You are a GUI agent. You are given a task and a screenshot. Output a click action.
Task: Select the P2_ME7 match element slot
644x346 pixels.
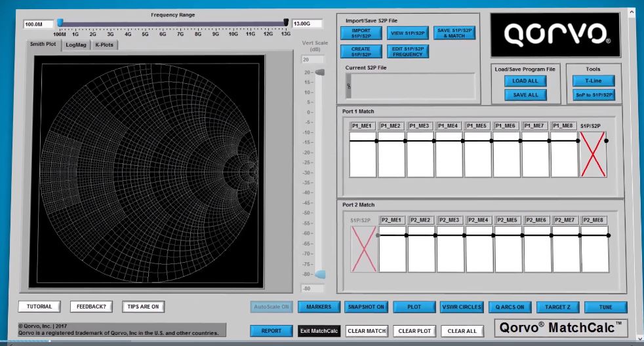tap(566, 249)
